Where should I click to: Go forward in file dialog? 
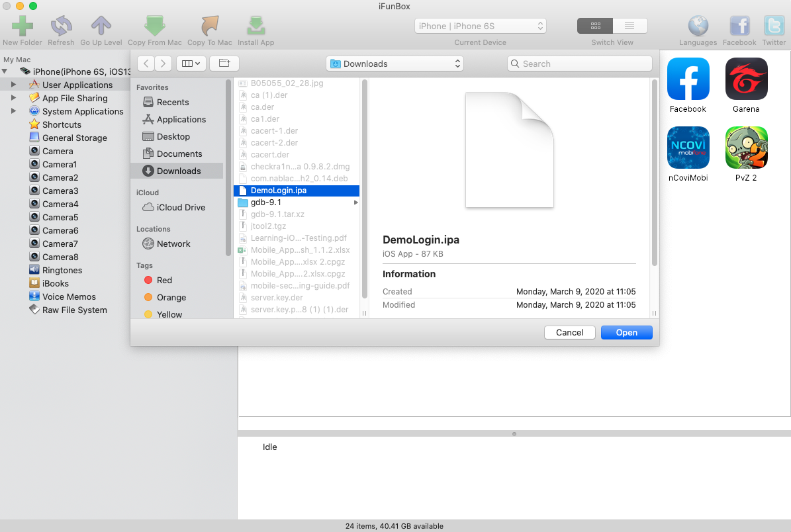point(163,64)
